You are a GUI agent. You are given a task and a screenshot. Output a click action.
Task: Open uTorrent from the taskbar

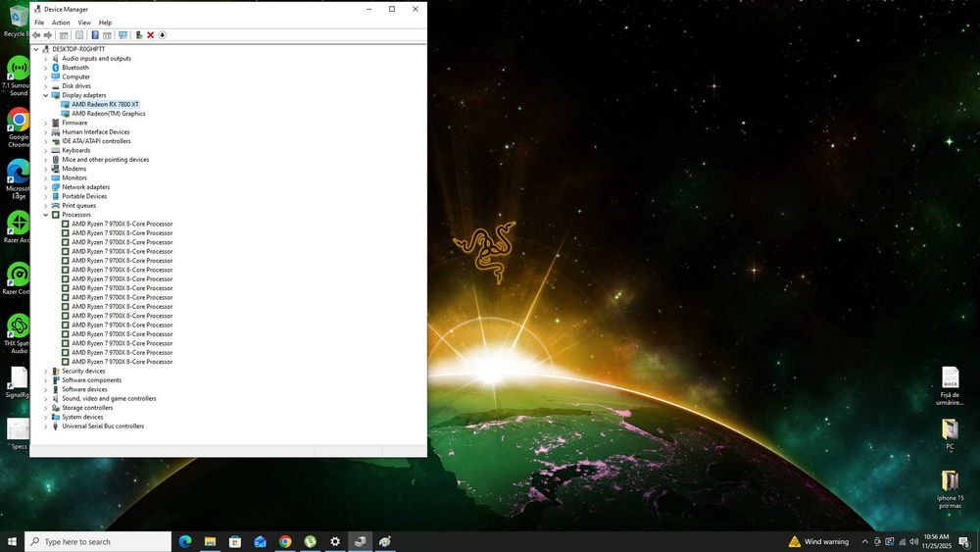tap(310, 541)
